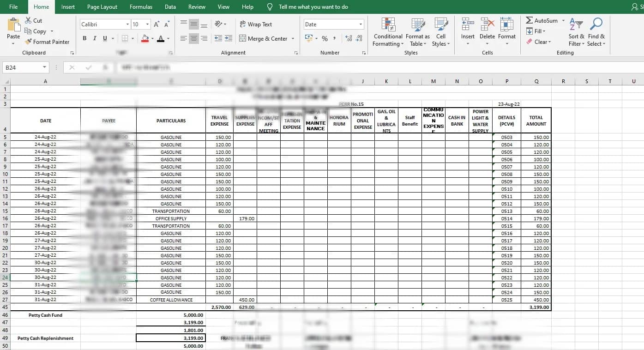Toggle Wrap Text on the selection

point(256,24)
